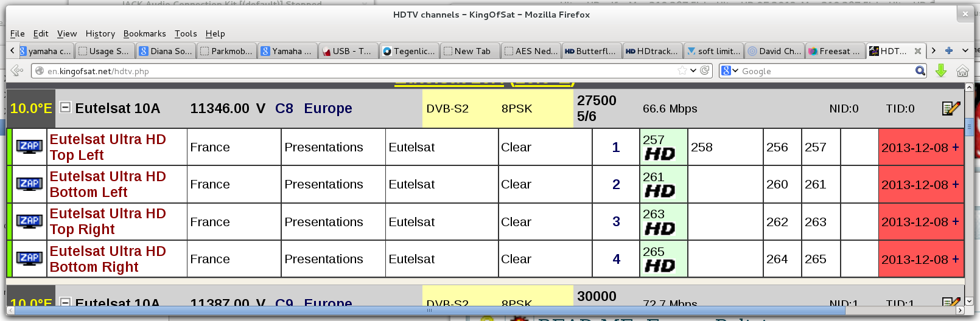The width and height of the screenshot is (980, 321).
Task: Edit the 11346.00 V transponder entry
Action: pyautogui.click(x=951, y=108)
